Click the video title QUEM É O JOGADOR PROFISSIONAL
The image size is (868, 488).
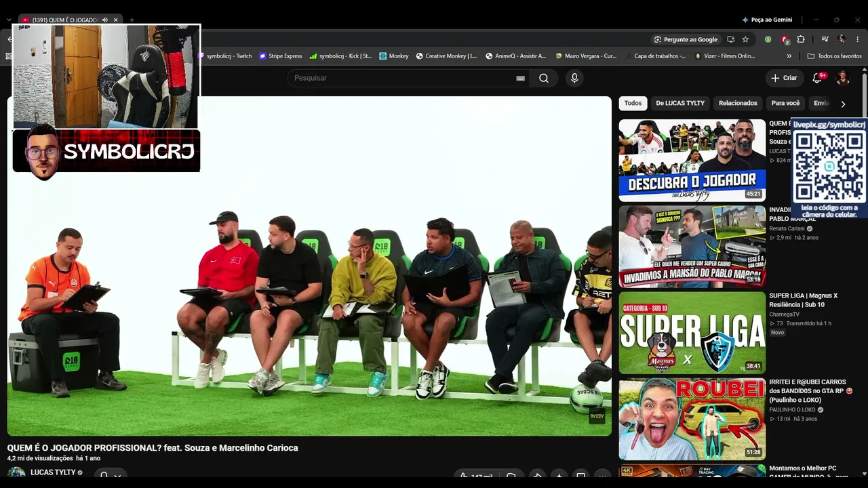(x=153, y=448)
